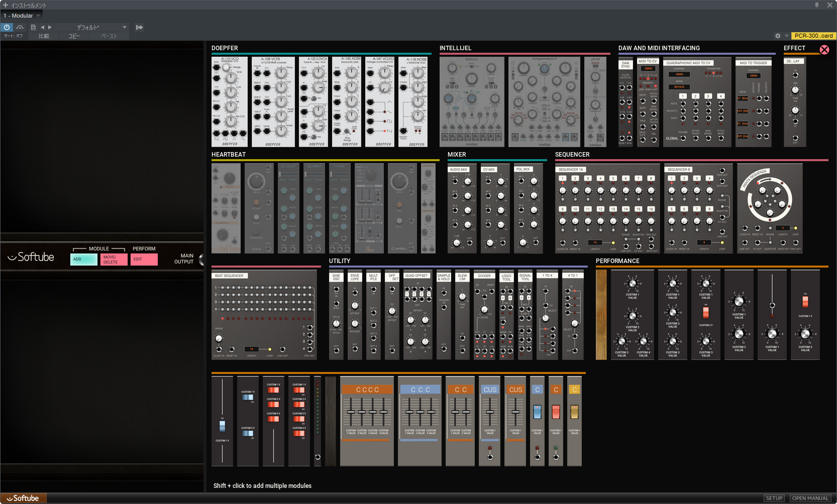Viewport: 837px width, 504px height.
Task: Add the AUDIO MIX mixer module
Action: click(x=462, y=208)
